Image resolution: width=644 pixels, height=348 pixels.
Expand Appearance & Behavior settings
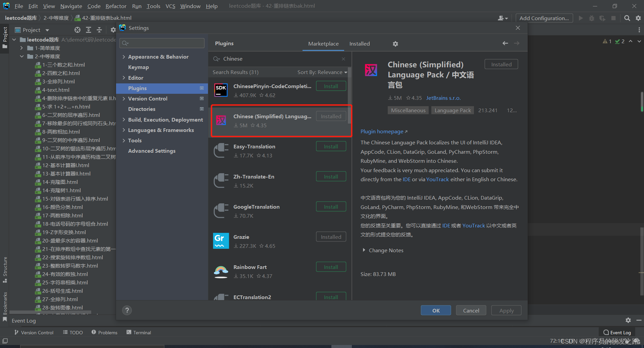124,57
